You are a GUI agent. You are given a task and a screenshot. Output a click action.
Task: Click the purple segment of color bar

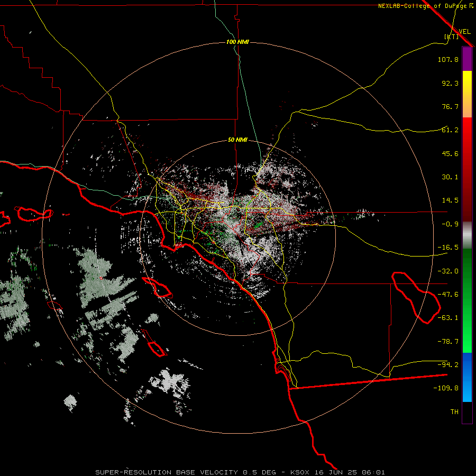[x=467, y=59]
